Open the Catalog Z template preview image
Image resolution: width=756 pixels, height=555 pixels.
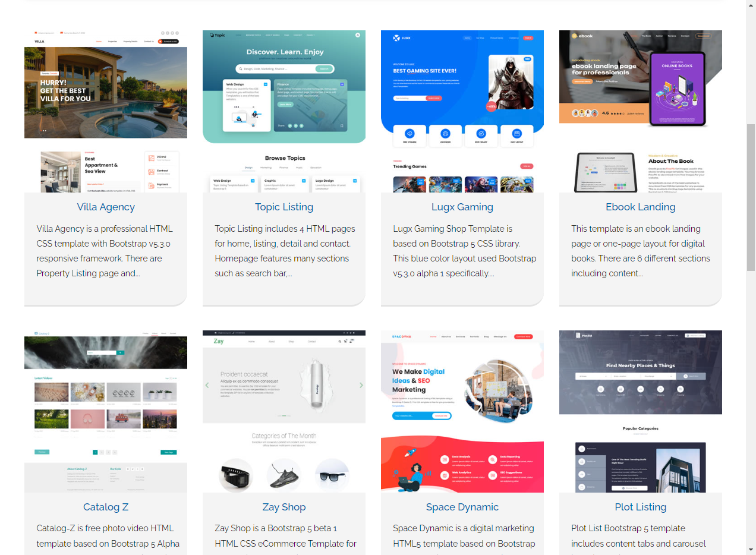[x=106, y=411]
